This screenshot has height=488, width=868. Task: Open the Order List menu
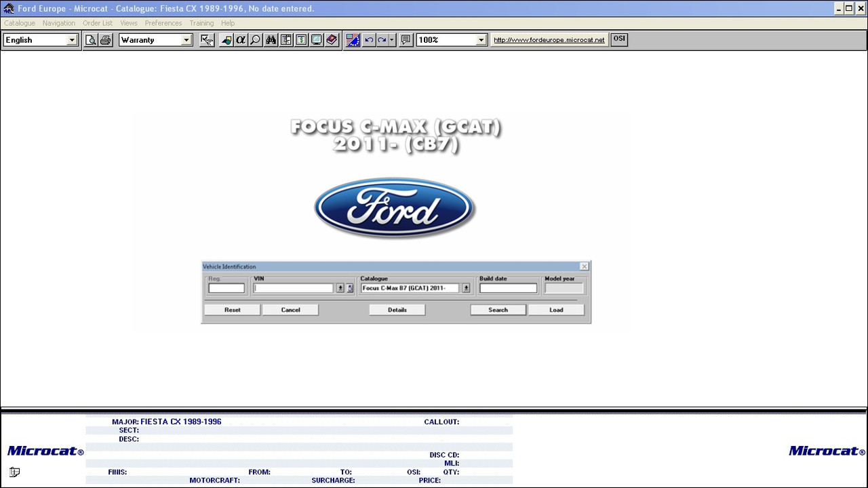98,23
